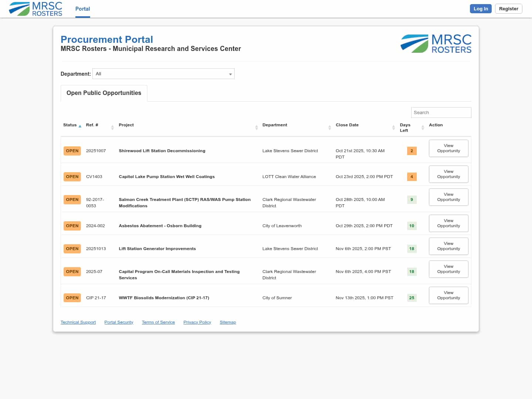Viewport: 532px width, 399px height.
Task: Click the MRSC Rosters logo in navbar
Action: [36, 9]
